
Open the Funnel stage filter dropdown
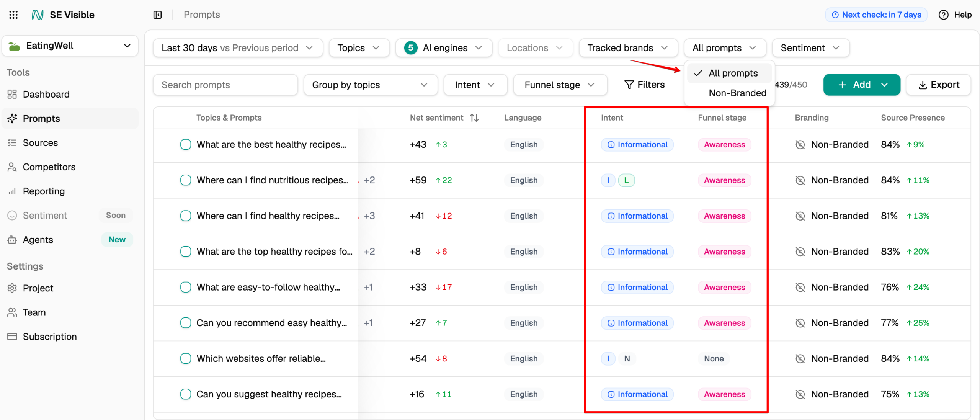560,85
